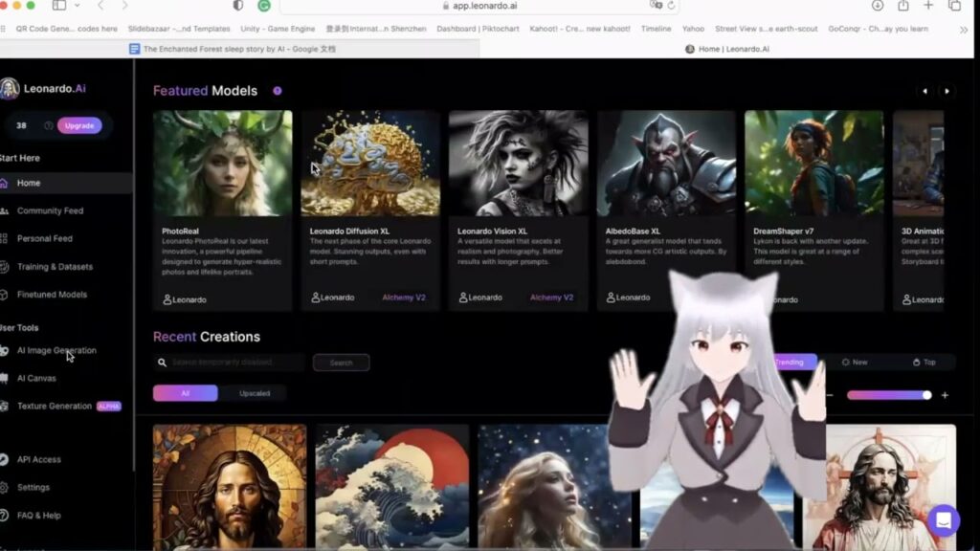Switch to the New tab
Image resolution: width=980 pixels, height=551 pixels.
[855, 363]
